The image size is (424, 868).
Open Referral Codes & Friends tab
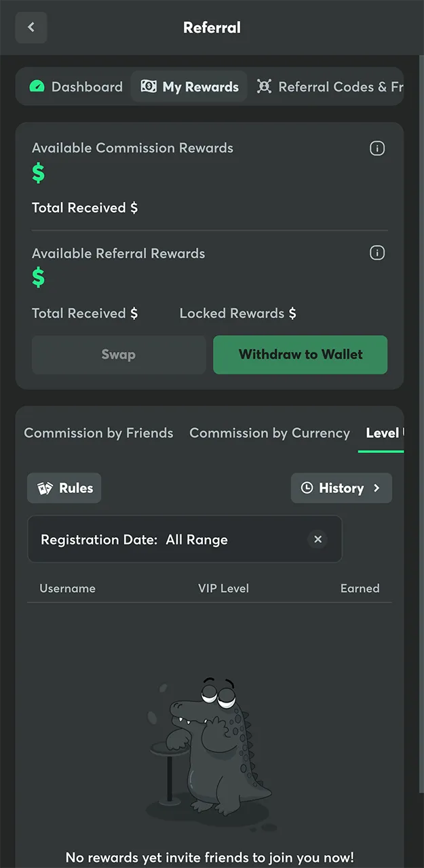330,87
